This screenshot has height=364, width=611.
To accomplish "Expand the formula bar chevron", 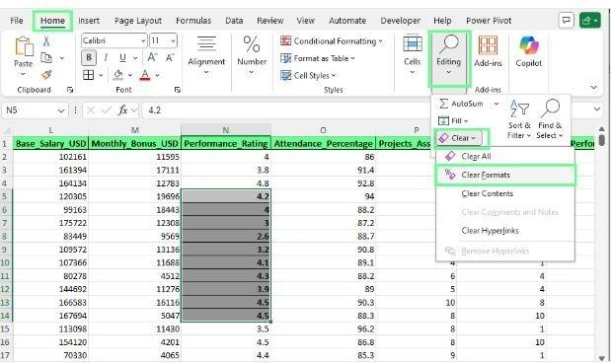I will point(596,109).
